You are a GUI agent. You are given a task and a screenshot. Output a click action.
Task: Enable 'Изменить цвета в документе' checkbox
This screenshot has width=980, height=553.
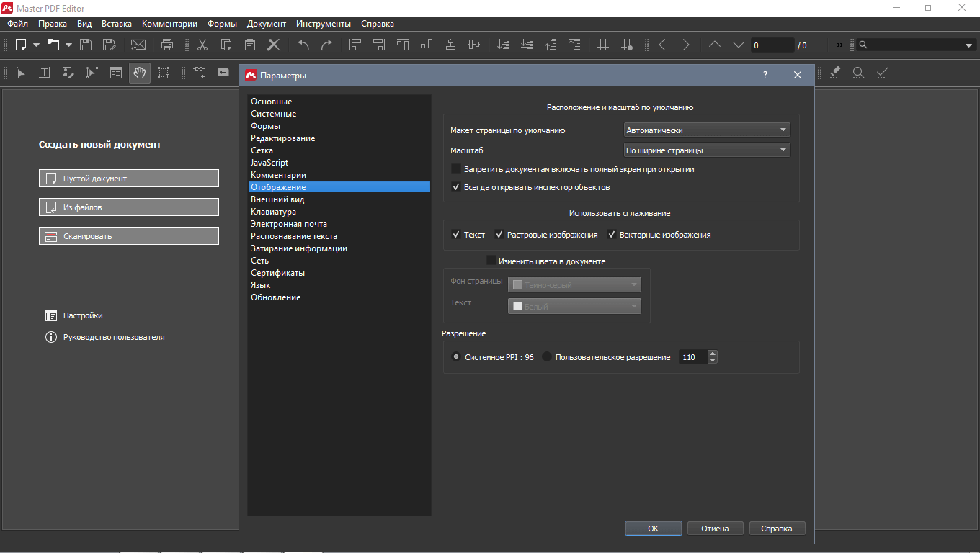pyautogui.click(x=491, y=261)
